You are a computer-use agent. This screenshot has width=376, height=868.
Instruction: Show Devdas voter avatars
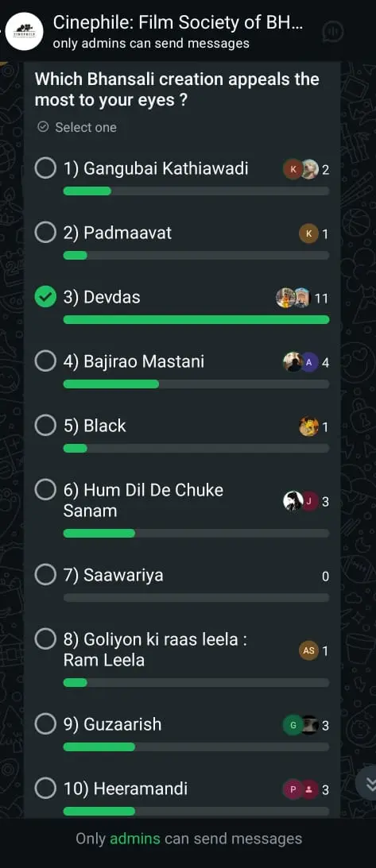click(293, 299)
